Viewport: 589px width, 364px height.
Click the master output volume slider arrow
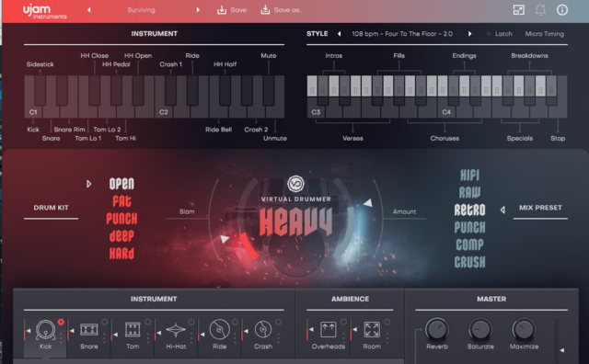click(562, 350)
